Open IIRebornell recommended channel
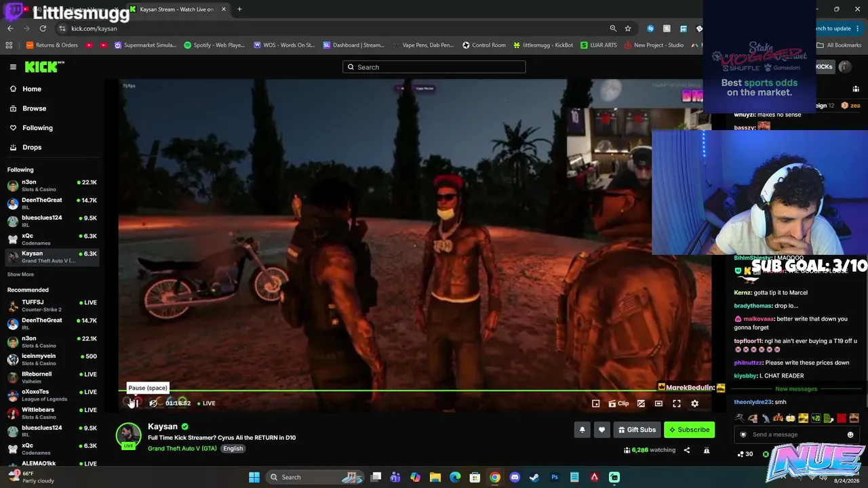The width and height of the screenshot is (868, 488). click(52, 377)
